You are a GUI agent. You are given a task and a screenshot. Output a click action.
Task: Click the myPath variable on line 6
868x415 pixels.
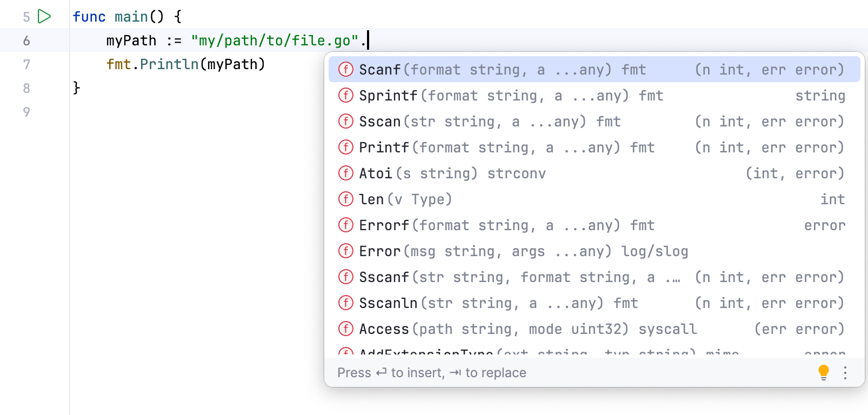131,41
